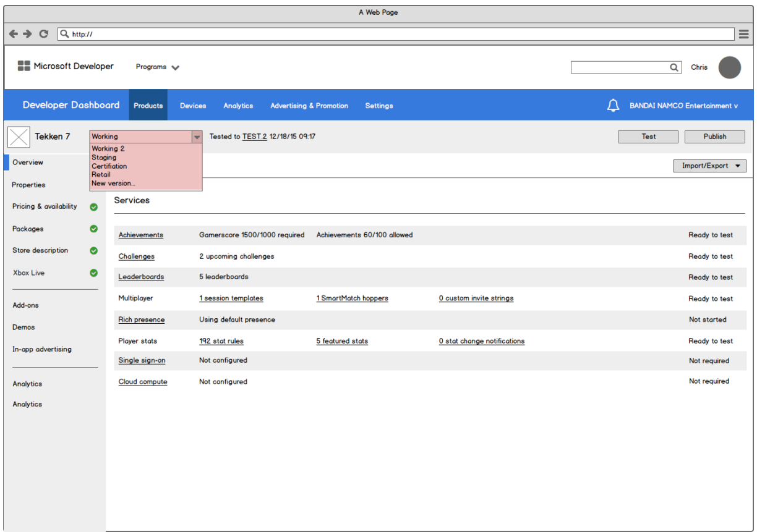The width and height of the screenshot is (757, 532).
Task: Open 1 SmartMatch hoppers link
Action: 353,298
